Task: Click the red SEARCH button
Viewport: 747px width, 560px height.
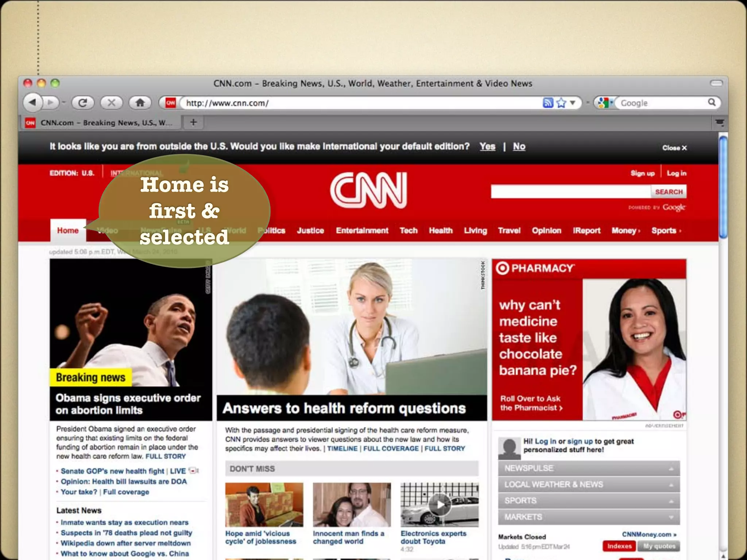Action: pyautogui.click(x=668, y=192)
